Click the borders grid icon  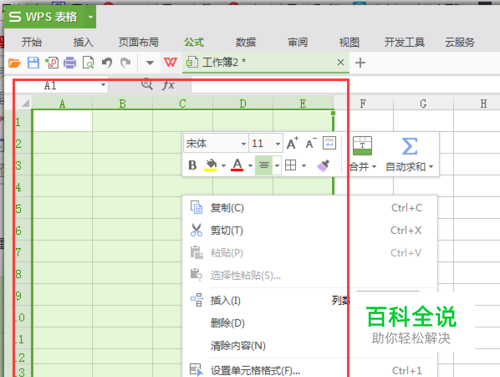click(290, 165)
